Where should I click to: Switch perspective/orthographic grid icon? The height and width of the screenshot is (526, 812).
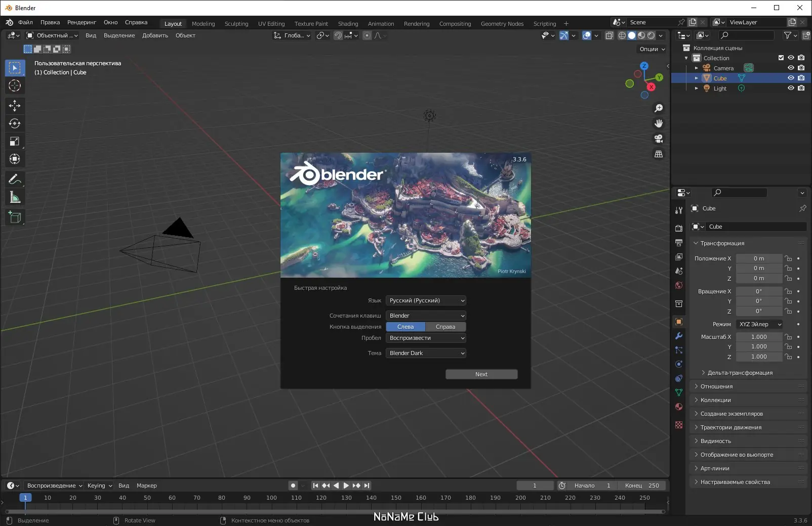(x=659, y=154)
